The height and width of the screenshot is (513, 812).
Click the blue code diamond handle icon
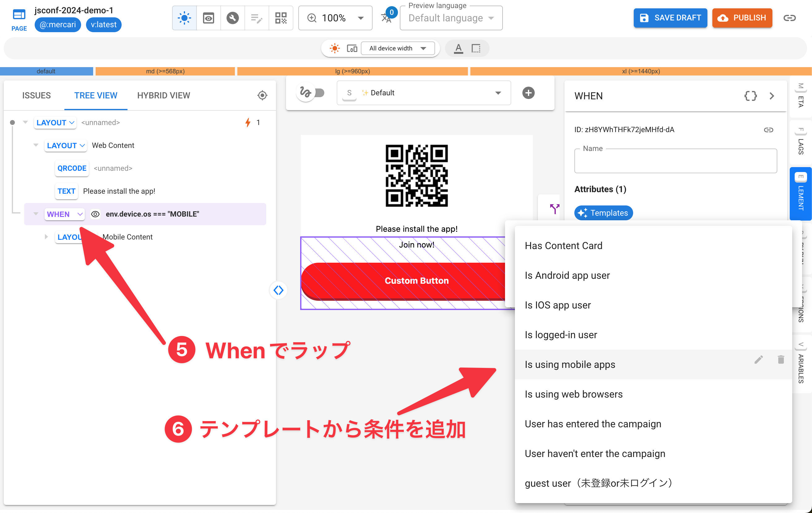(x=278, y=290)
